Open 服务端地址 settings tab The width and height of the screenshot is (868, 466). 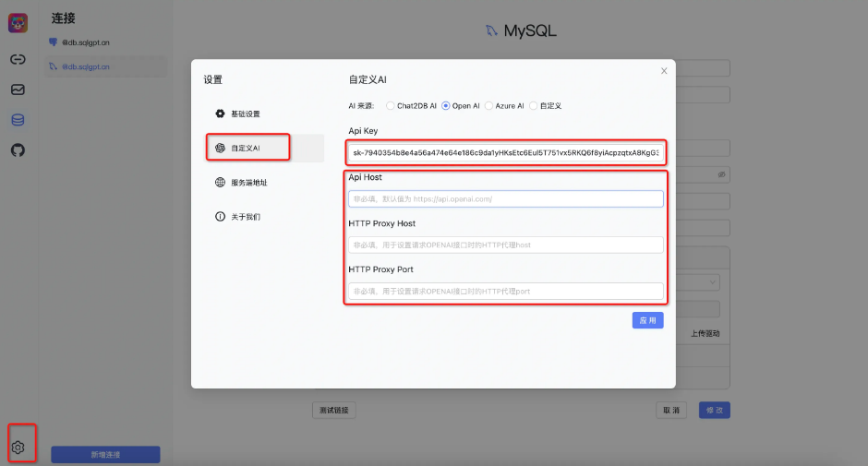[265, 182]
